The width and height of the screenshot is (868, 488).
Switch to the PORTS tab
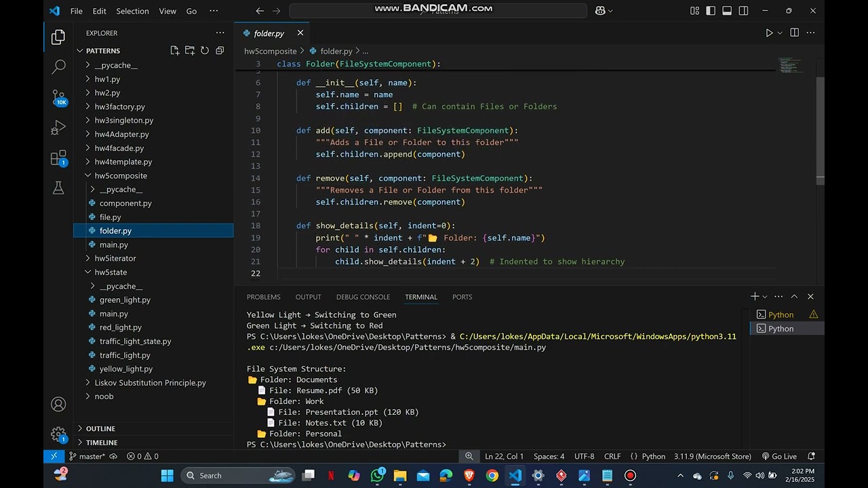(x=462, y=297)
